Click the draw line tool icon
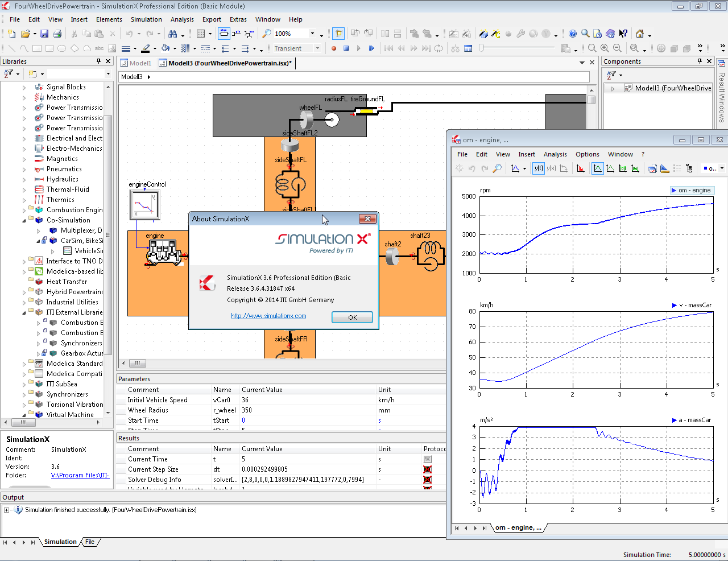 click(x=11, y=48)
